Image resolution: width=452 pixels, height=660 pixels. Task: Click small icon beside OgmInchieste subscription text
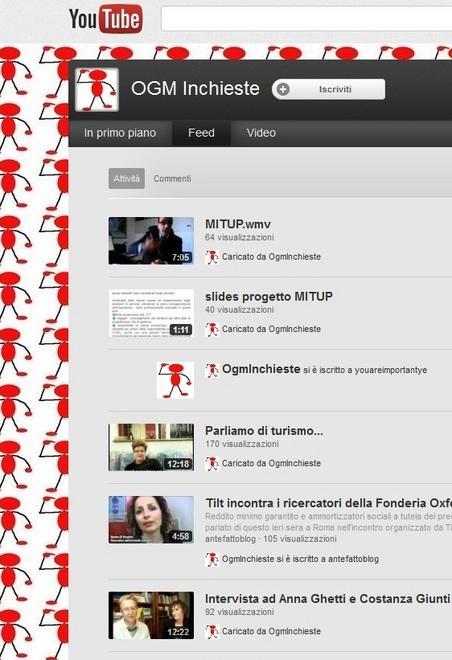coord(212,370)
